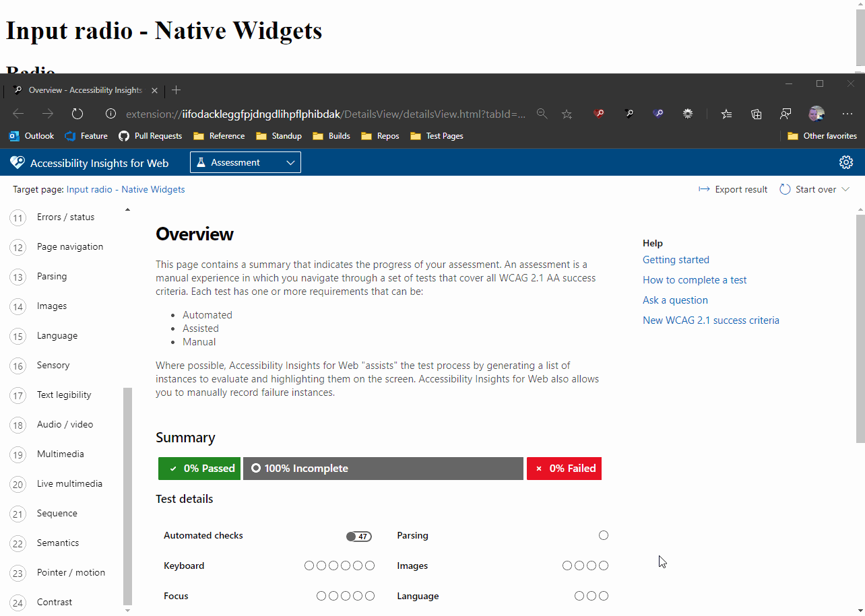Open the Getting started help link
The width and height of the screenshot is (865, 616).
pos(676,260)
